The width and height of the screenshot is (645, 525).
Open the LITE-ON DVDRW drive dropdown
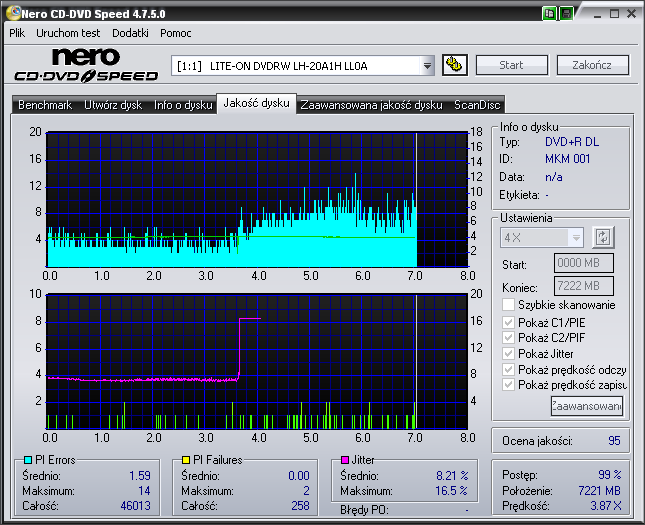[x=427, y=66]
